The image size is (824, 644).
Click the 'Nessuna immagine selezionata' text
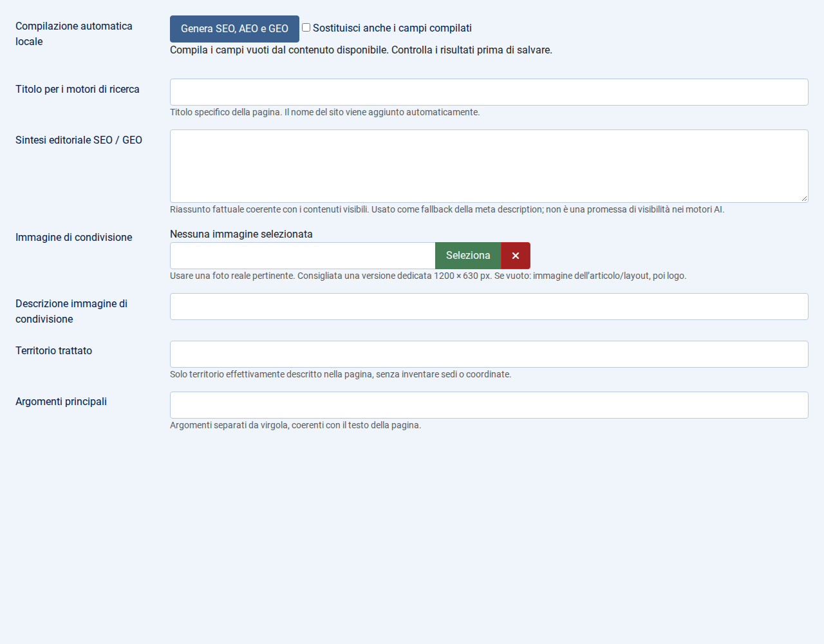click(x=241, y=234)
